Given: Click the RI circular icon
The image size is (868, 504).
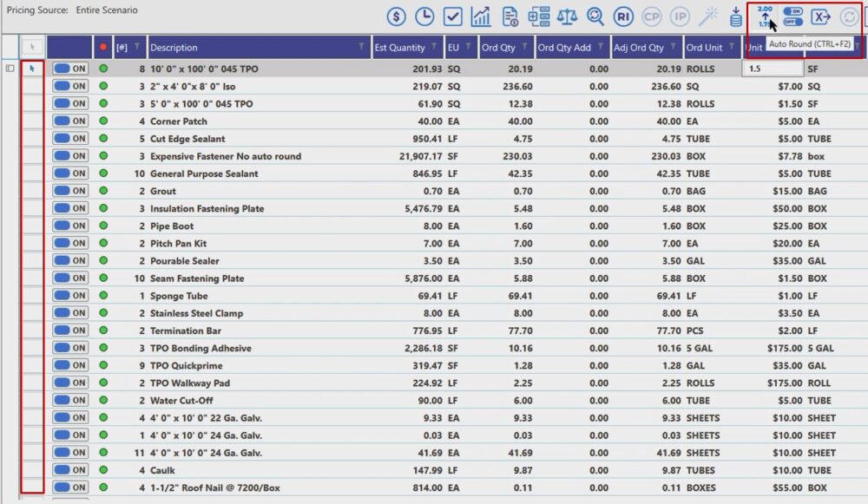Looking at the screenshot, I should click(x=622, y=16).
